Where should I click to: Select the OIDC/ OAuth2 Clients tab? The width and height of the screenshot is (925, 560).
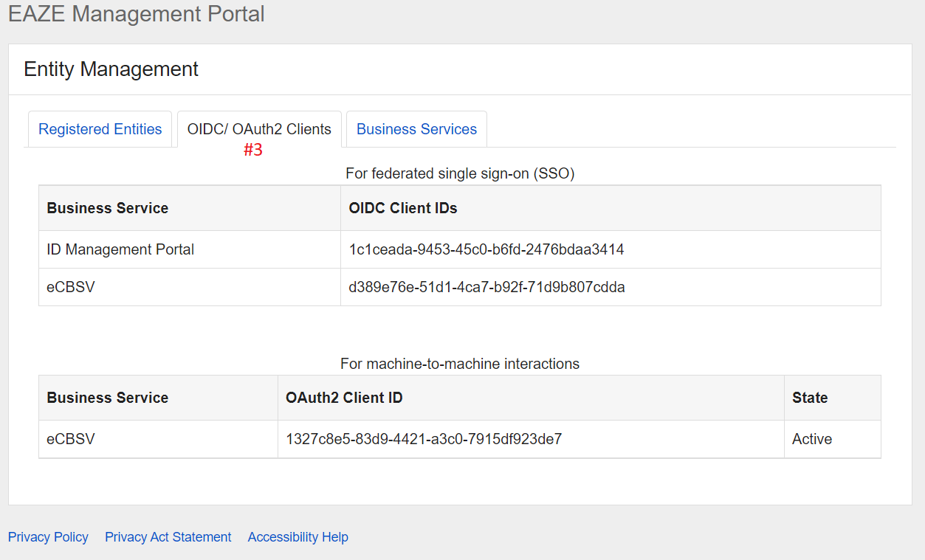point(259,129)
